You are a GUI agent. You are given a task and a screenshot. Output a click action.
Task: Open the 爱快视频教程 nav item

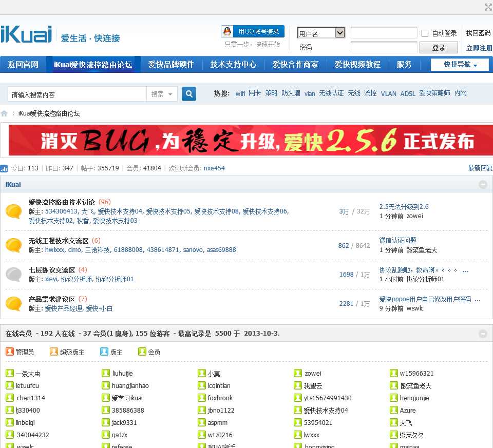[357, 65]
